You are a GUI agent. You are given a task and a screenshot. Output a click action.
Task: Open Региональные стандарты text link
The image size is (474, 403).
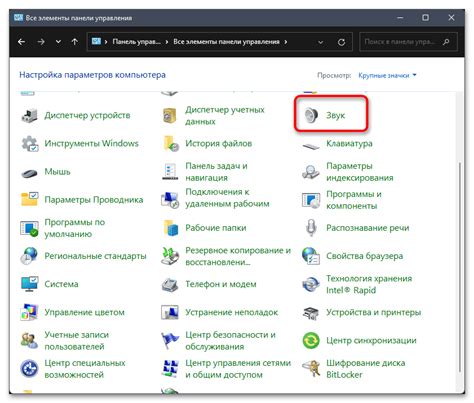[95, 256]
